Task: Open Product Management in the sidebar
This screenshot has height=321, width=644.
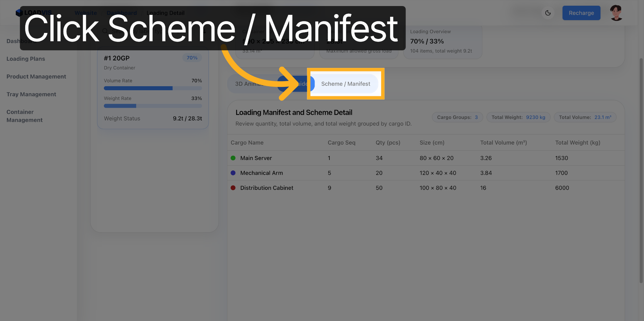Action: click(x=36, y=76)
